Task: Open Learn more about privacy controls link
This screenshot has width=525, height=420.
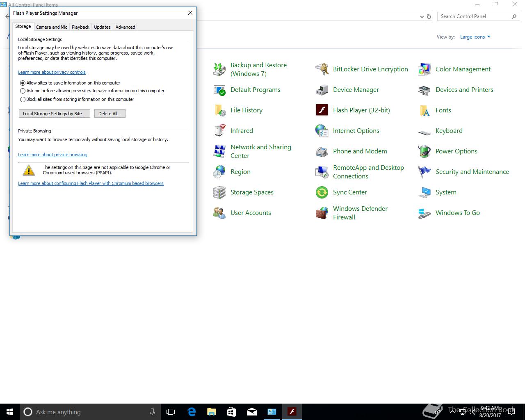Action: pyautogui.click(x=52, y=72)
